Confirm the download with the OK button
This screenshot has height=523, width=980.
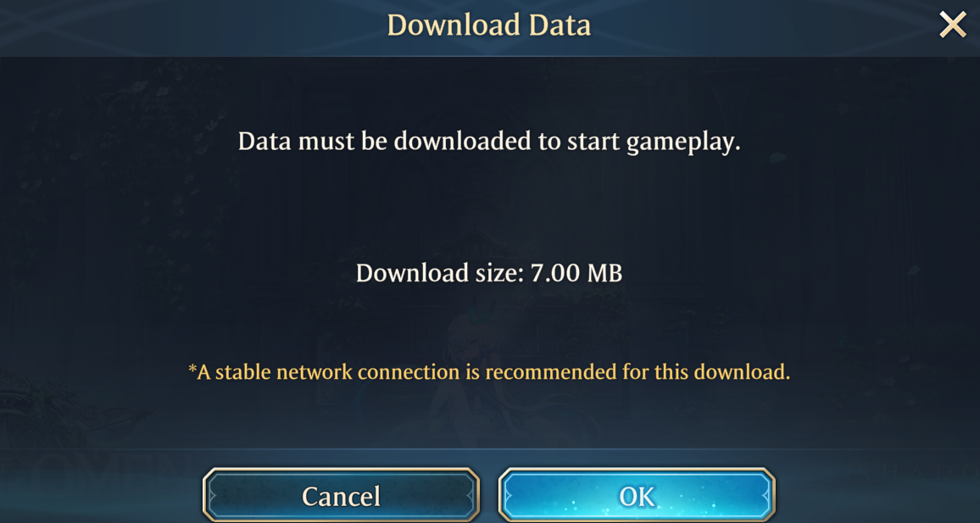click(x=637, y=496)
